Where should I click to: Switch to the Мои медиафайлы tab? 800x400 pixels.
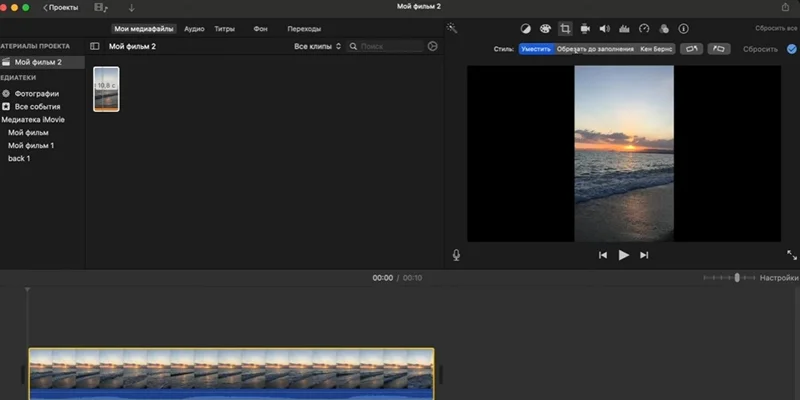click(x=144, y=29)
